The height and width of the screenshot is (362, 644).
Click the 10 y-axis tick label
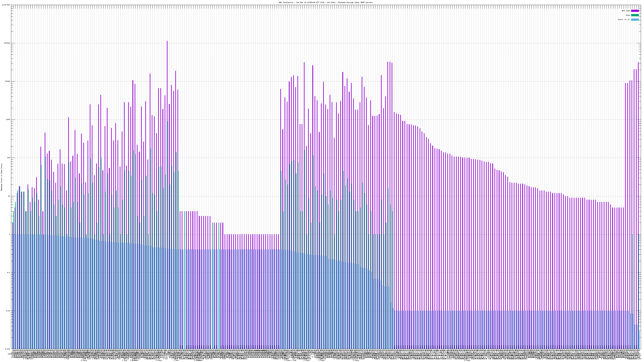tap(9, 196)
